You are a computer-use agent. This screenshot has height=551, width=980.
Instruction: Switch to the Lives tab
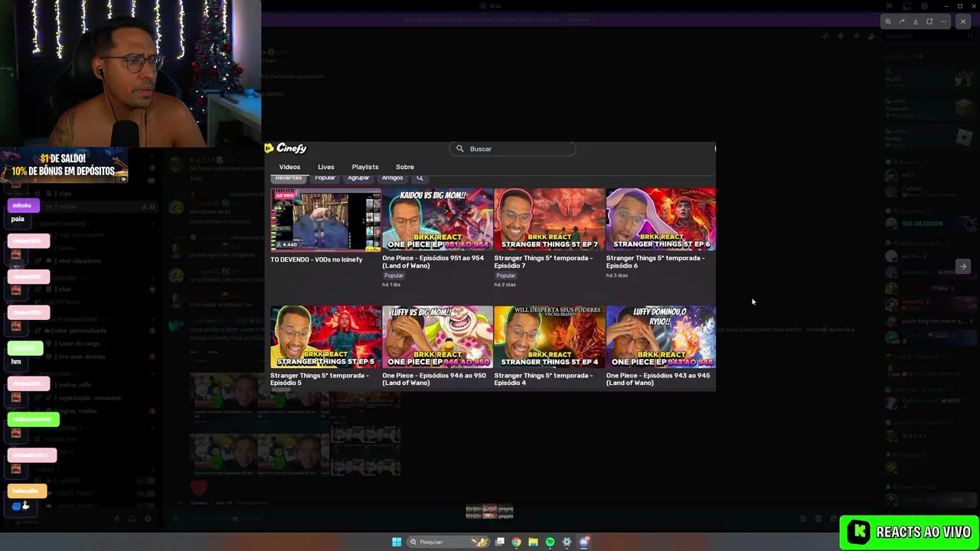coord(326,167)
